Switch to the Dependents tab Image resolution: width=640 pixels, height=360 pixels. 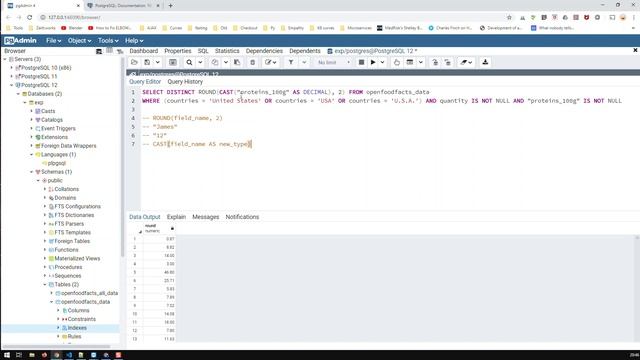pyautogui.click(x=304, y=51)
